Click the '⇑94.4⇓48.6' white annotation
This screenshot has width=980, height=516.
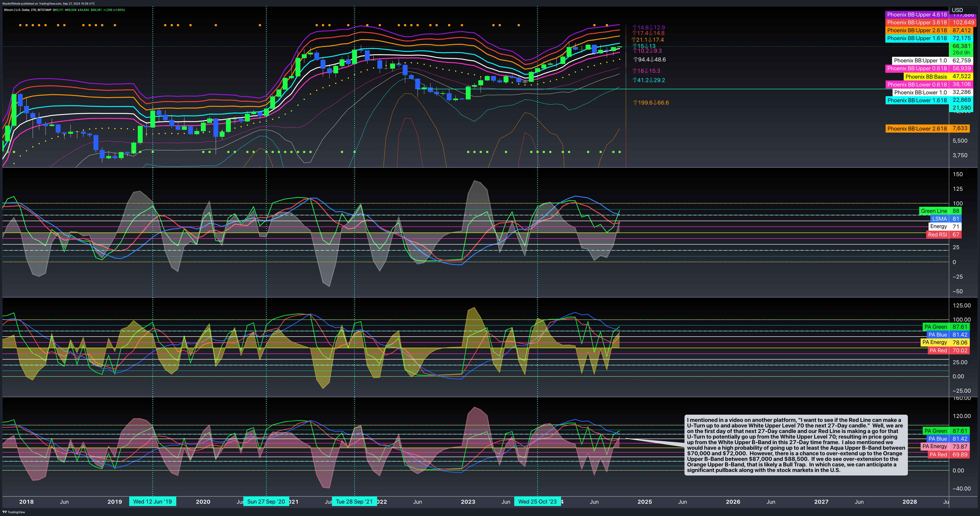pos(649,59)
